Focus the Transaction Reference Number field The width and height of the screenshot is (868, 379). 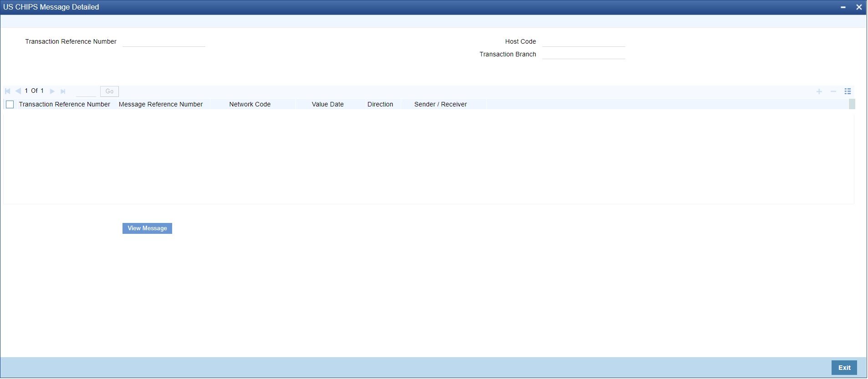(x=164, y=41)
